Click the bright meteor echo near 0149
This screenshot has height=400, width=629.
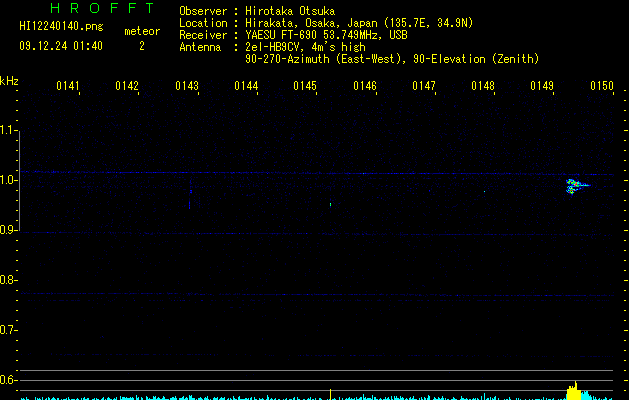(x=576, y=186)
